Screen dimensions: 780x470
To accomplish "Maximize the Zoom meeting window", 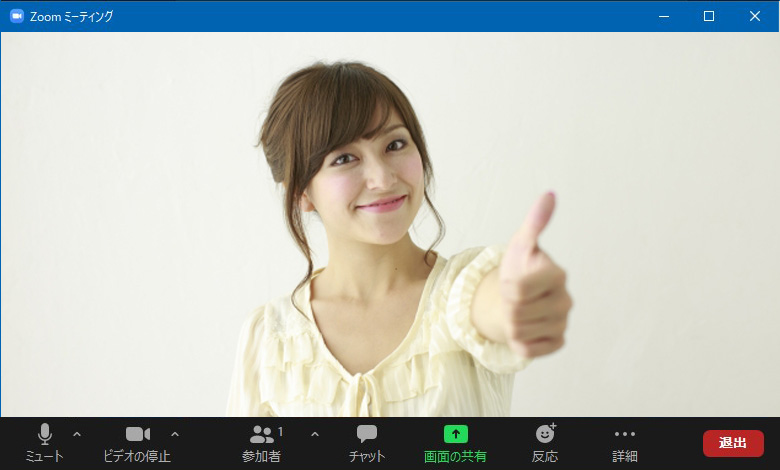I will 708,16.
